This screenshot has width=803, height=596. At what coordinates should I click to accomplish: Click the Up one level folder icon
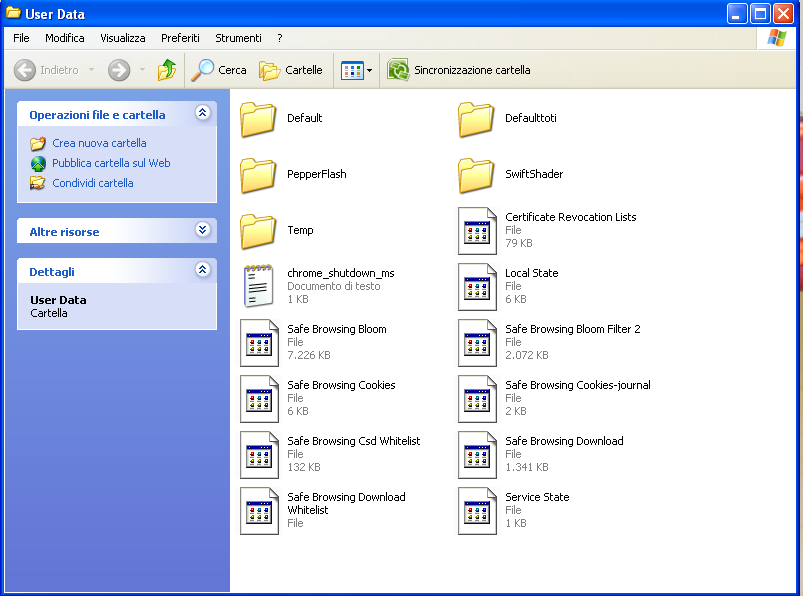click(x=167, y=70)
